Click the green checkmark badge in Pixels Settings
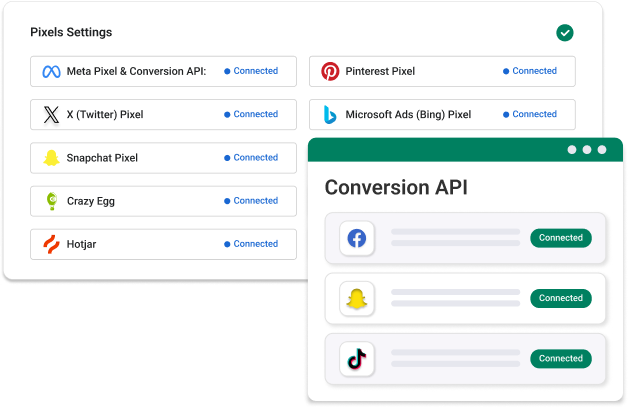 pyautogui.click(x=565, y=33)
